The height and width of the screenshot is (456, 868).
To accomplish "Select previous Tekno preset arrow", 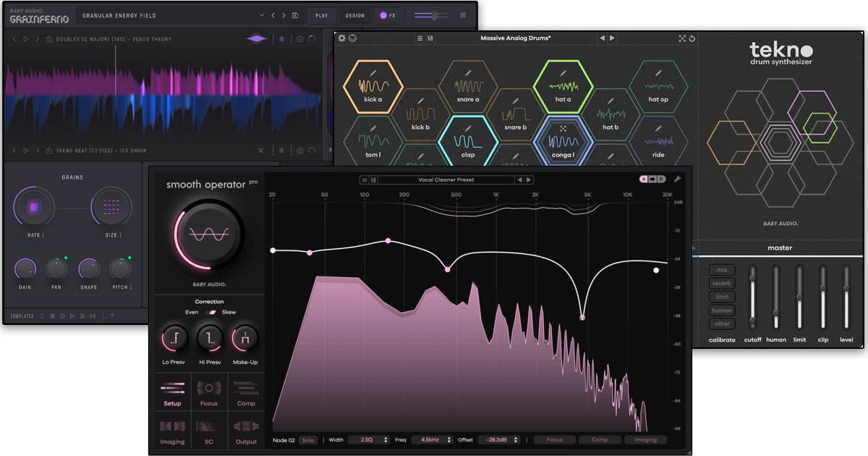I will point(602,38).
